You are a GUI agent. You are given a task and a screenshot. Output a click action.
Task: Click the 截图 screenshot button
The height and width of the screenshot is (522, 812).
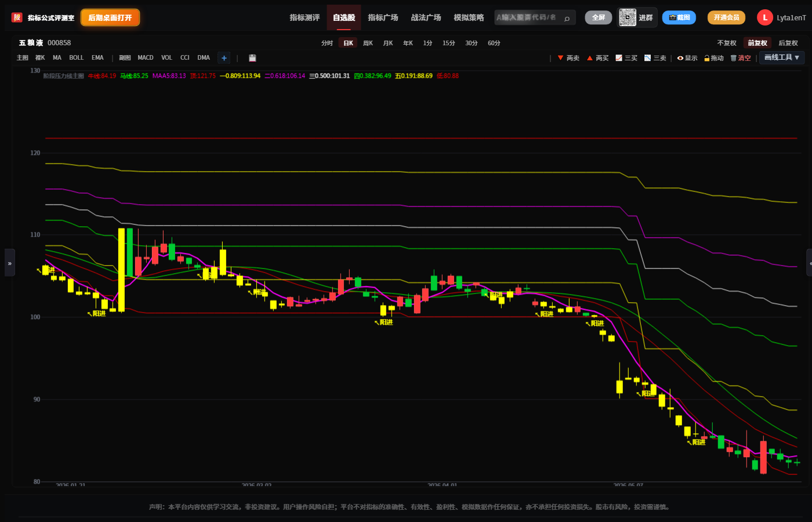(679, 17)
